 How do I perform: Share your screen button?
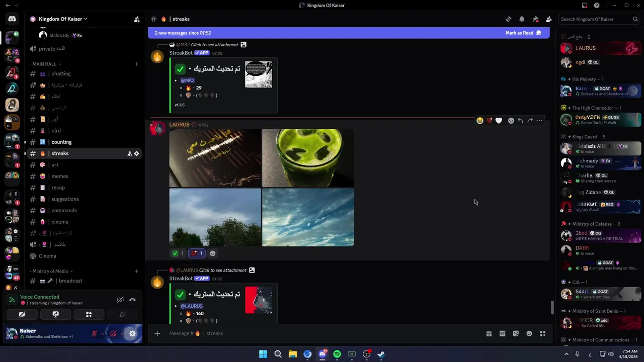tap(55, 314)
